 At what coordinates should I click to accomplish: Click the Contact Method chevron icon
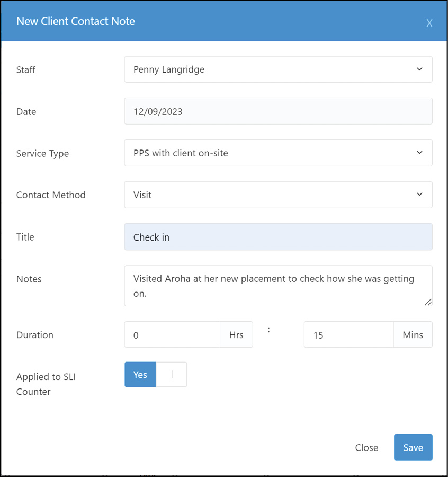419,195
